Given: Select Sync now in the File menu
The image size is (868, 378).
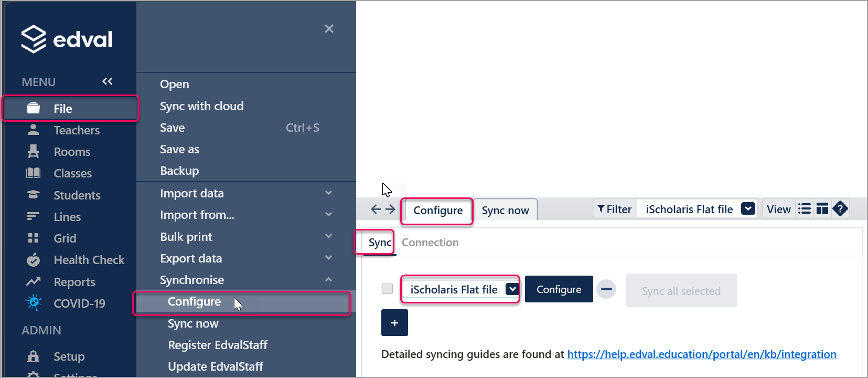Looking at the screenshot, I should click(x=193, y=324).
